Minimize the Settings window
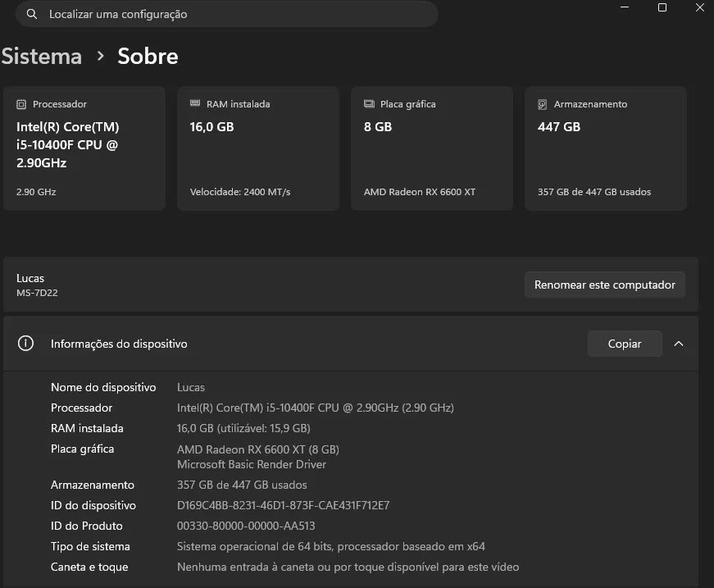The width and height of the screenshot is (714, 588). [x=625, y=7]
